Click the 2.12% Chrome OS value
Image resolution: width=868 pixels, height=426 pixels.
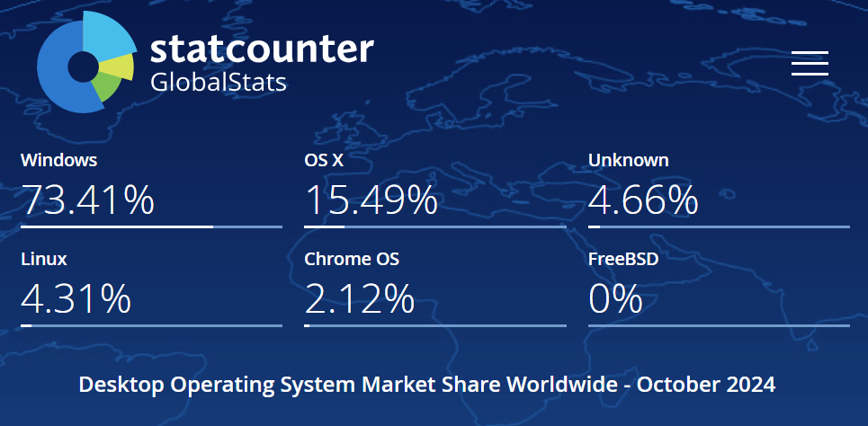tap(359, 298)
